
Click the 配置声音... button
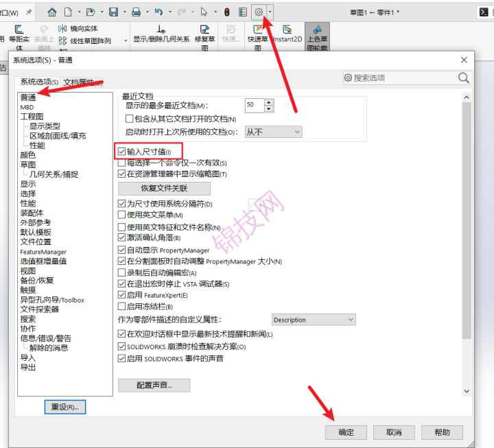click(x=154, y=385)
